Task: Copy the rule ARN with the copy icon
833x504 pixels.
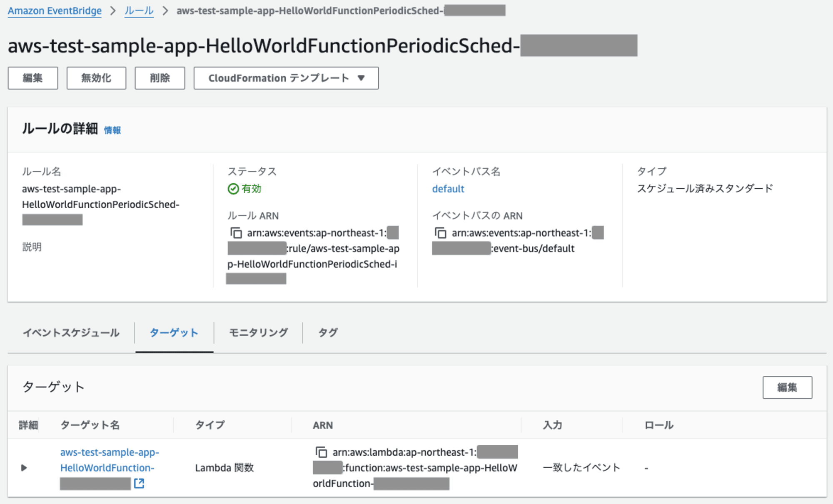Action: coord(236,233)
